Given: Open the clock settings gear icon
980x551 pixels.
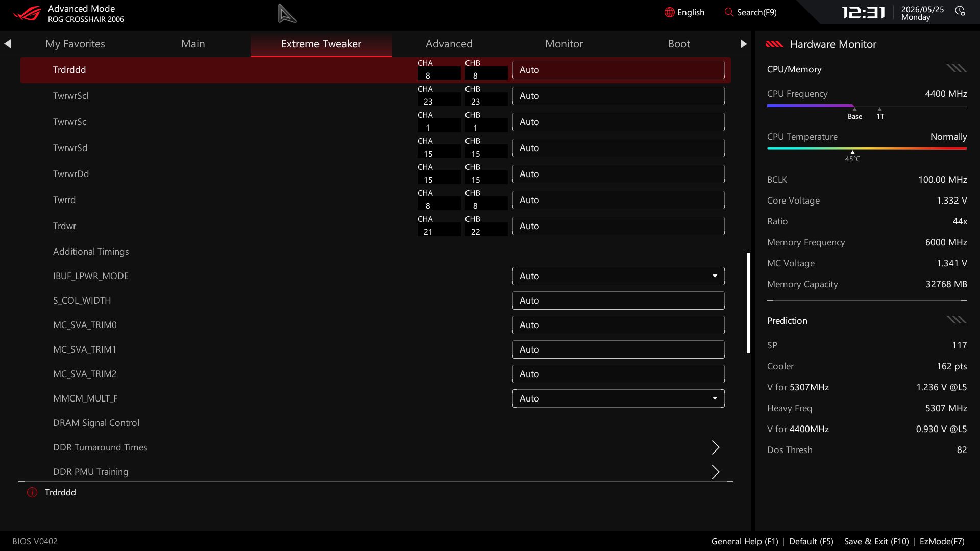Looking at the screenshot, I should (960, 12).
